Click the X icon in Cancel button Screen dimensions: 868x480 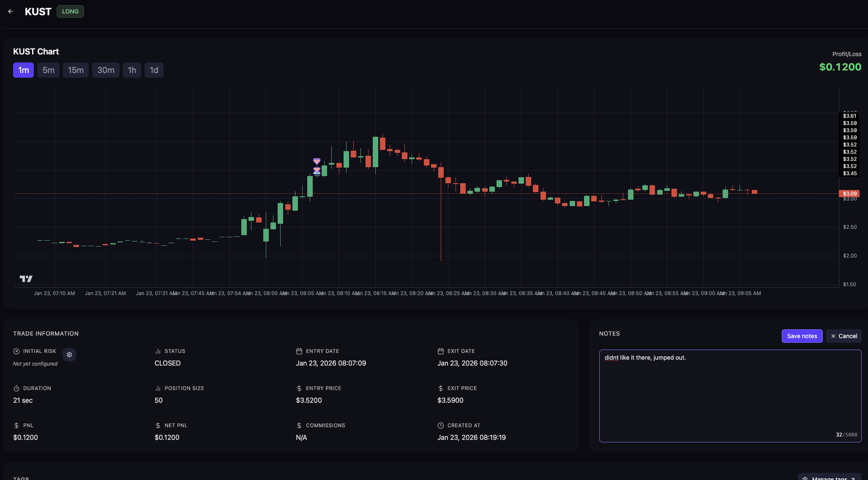click(x=833, y=336)
